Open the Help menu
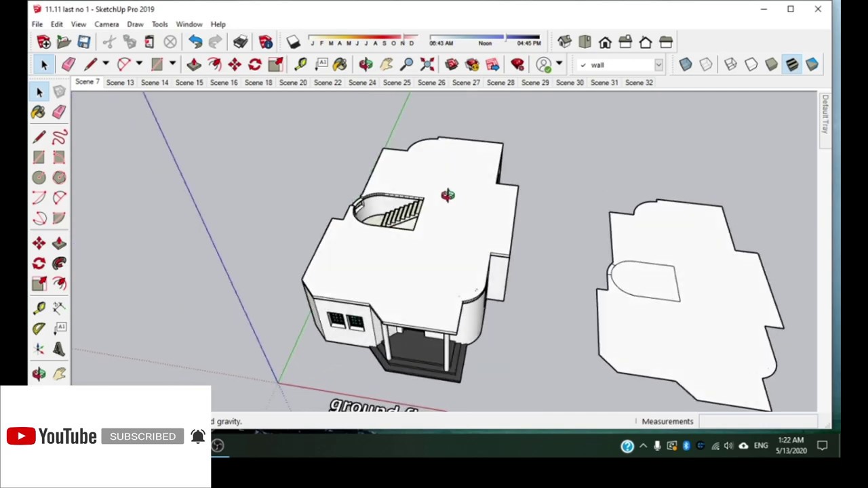 [218, 24]
